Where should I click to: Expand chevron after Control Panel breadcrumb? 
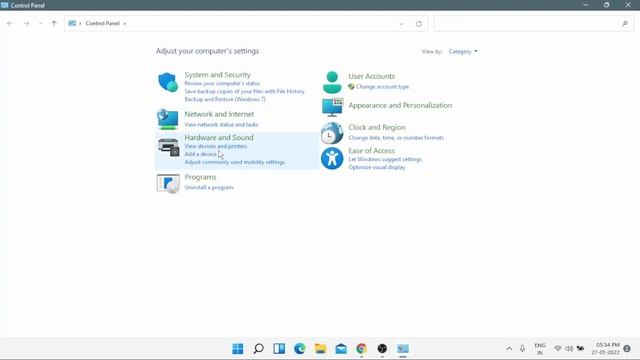(x=124, y=24)
